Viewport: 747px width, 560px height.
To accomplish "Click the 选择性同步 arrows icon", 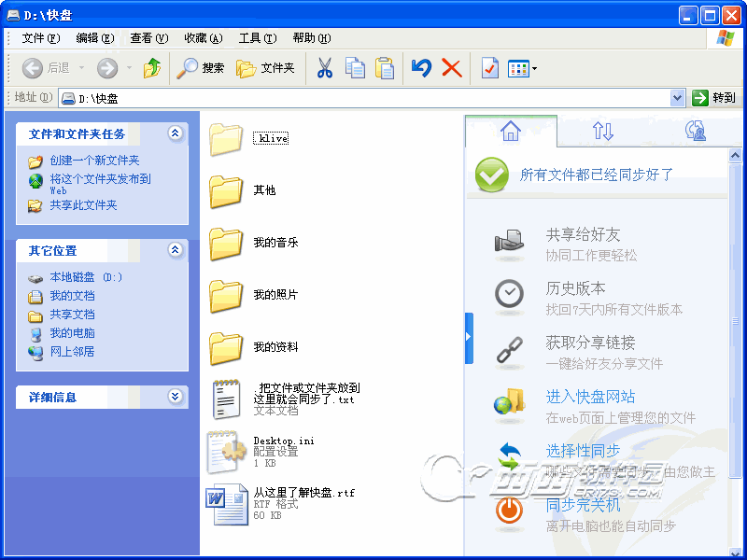I will [x=509, y=455].
